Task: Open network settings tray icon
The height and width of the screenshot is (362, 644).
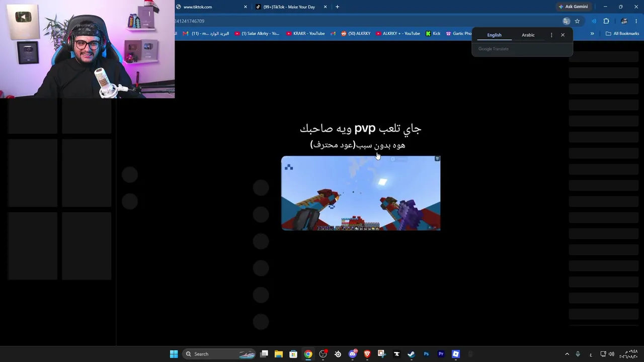Action: coord(603,354)
